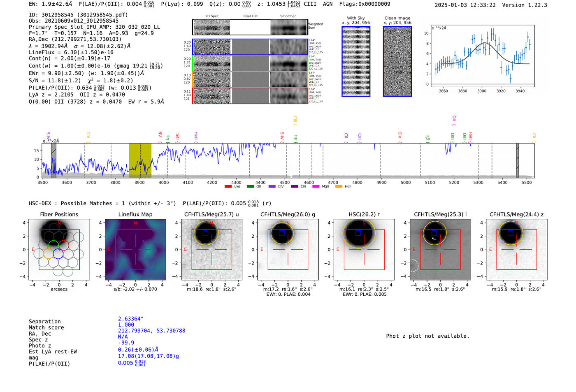Open the Fiber Positions cutout
The height and width of the screenshot is (392, 576).
[x=59, y=250]
